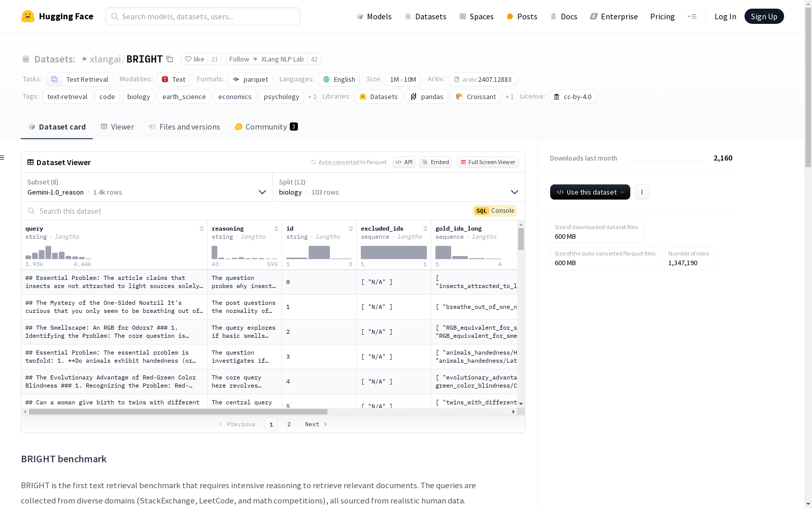Open the Full Screen Viewer
This screenshot has height=508, width=812.
tap(488, 162)
